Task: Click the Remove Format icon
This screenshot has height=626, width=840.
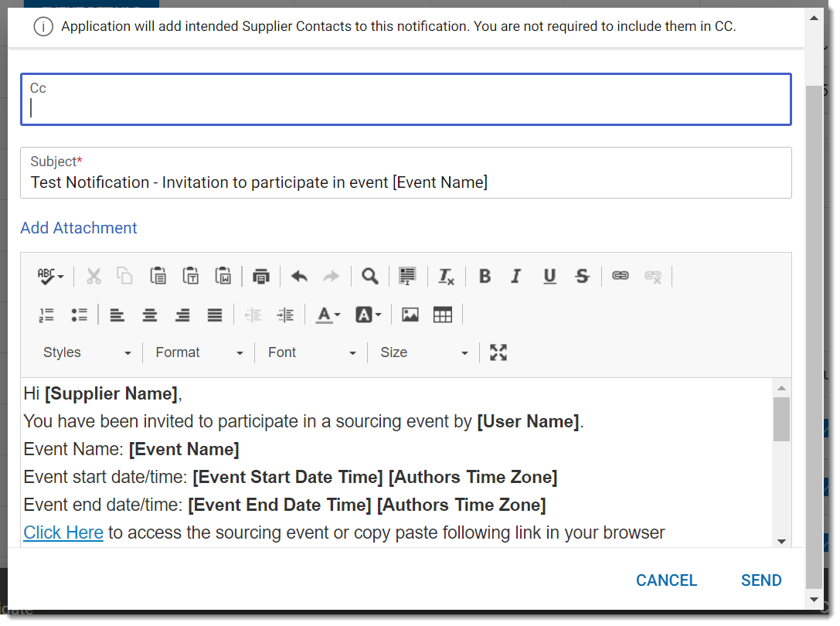Action: tap(446, 277)
